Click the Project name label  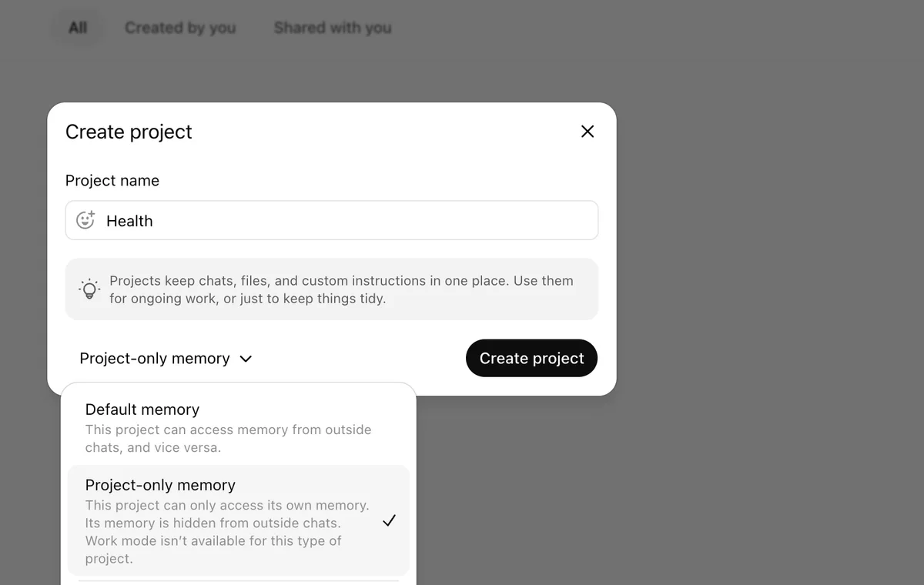(x=112, y=181)
